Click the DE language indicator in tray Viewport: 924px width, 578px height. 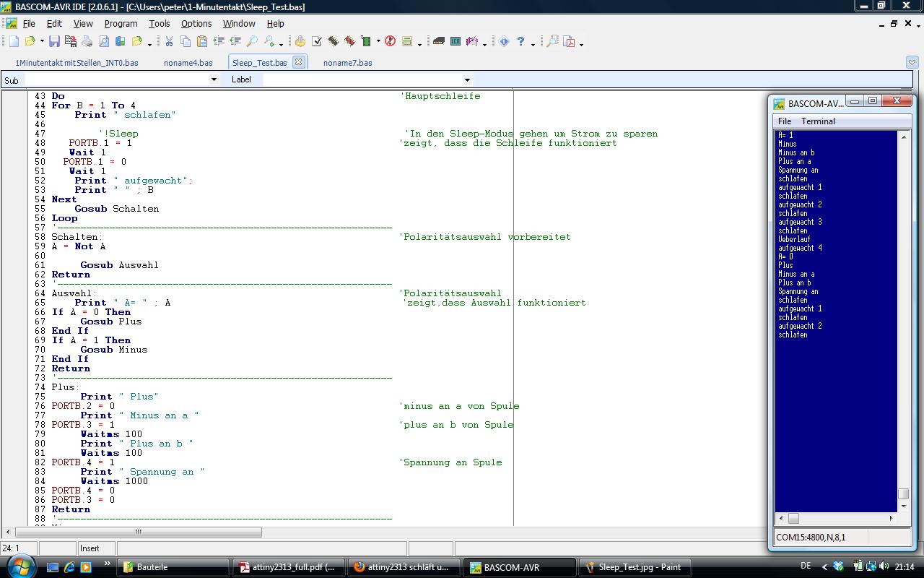pyautogui.click(x=806, y=566)
